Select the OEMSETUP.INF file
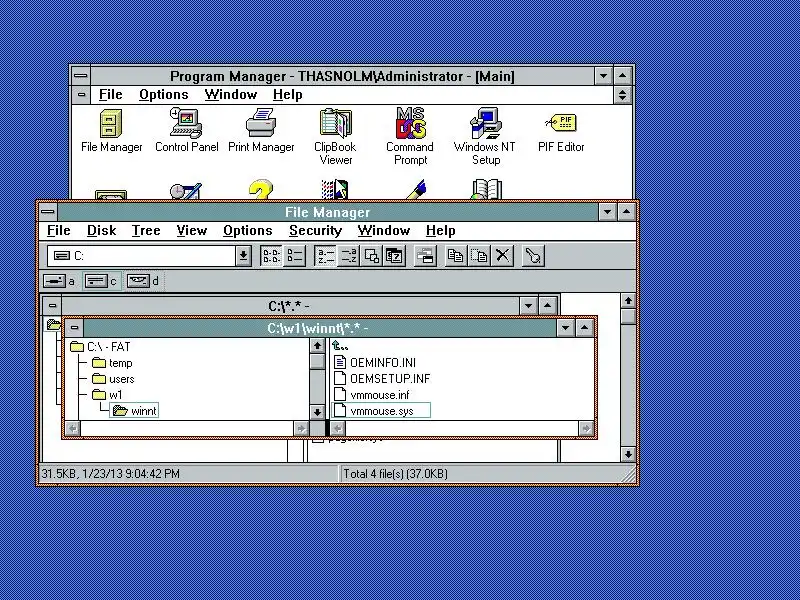800x600 pixels. click(382, 379)
